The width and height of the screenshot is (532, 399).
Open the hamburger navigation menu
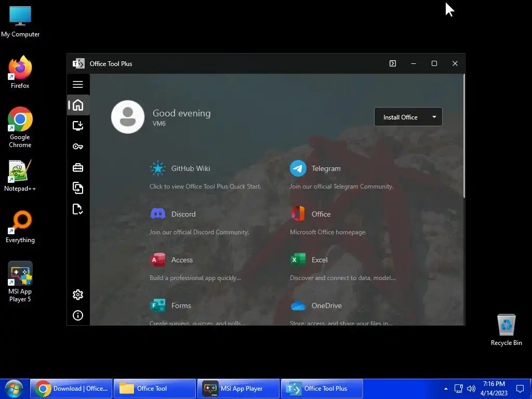pyautogui.click(x=78, y=84)
